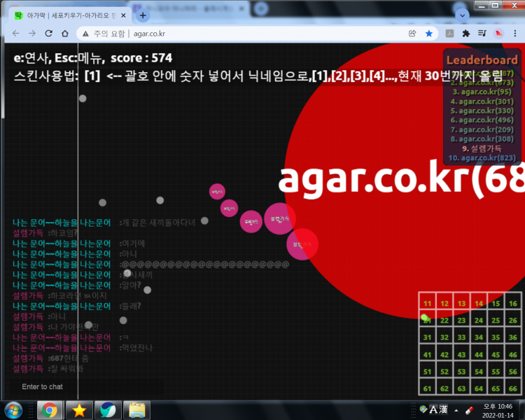Open Chrome from the taskbar
Viewport: 525px width, 420px height.
pyautogui.click(x=50, y=410)
